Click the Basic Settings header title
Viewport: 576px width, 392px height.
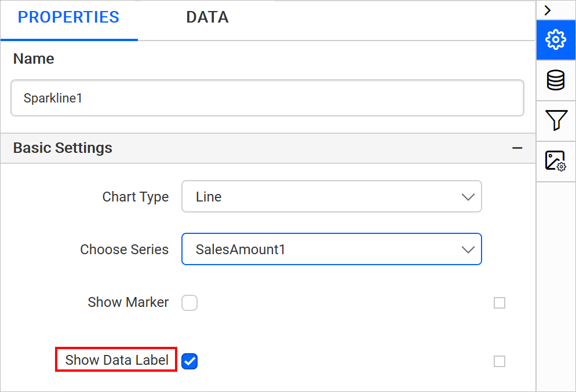click(63, 148)
